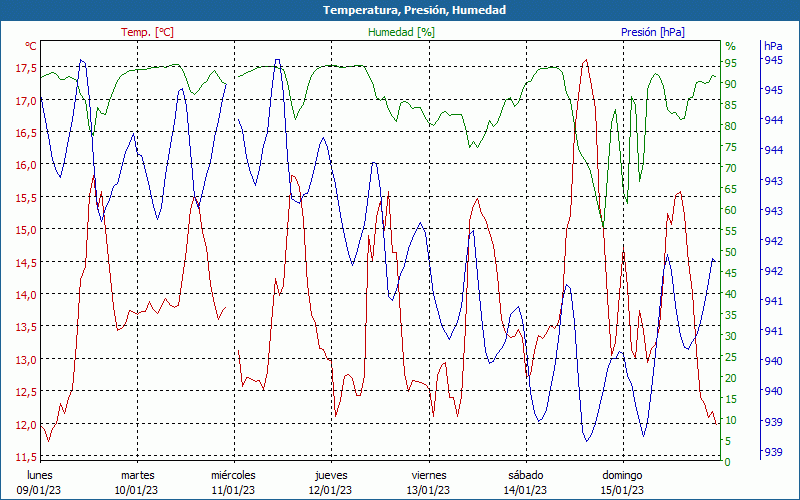Select the "domingo" day label
The height and width of the screenshot is (500, 800).
[622, 476]
